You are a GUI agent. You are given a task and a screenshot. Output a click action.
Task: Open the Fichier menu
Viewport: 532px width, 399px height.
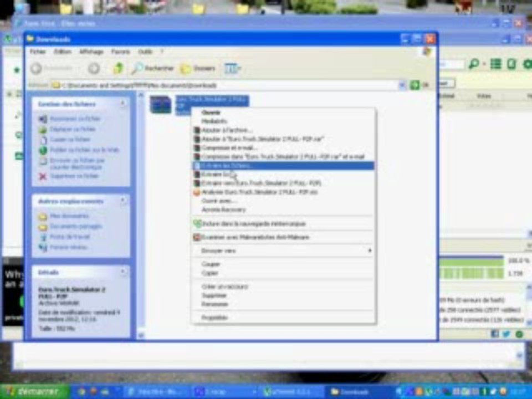pos(38,52)
